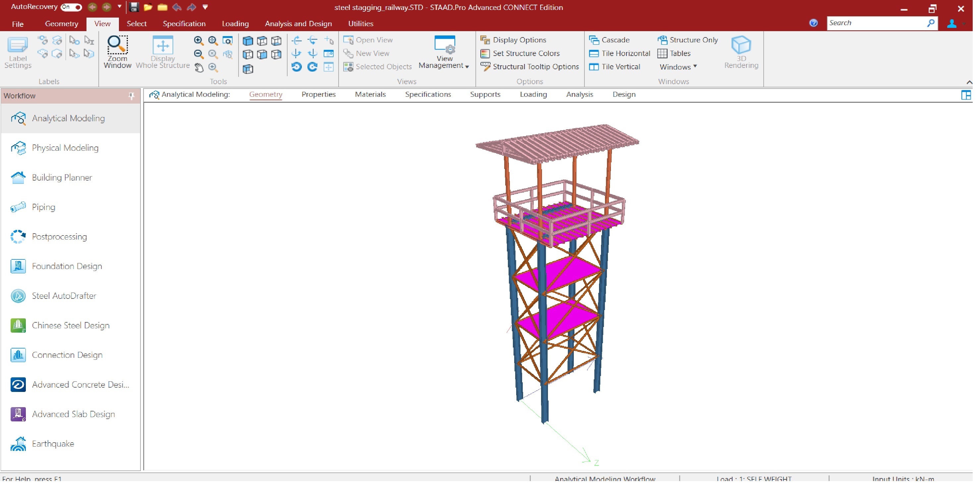The height and width of the screenshot is (487, 980).
Task: Toggle the AutoRecovery switch
Action: pos(71,7)
